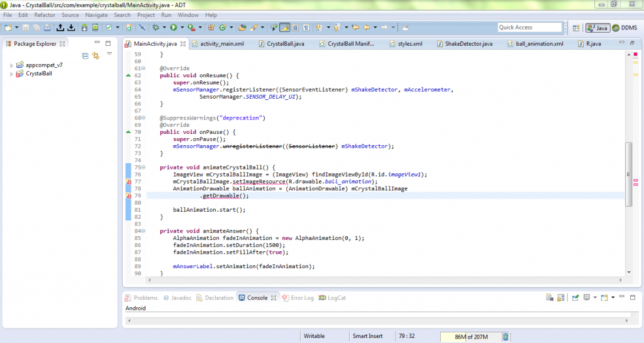Open the DDMS perspective
This screenshot has height=343, width=644.
click(624, 28)
